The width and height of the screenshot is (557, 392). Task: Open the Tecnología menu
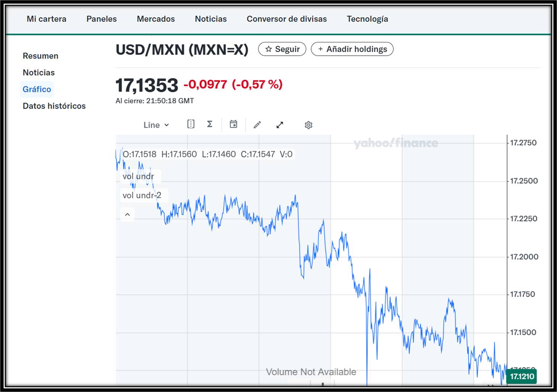pyautogui.click(x=367, y=19)
